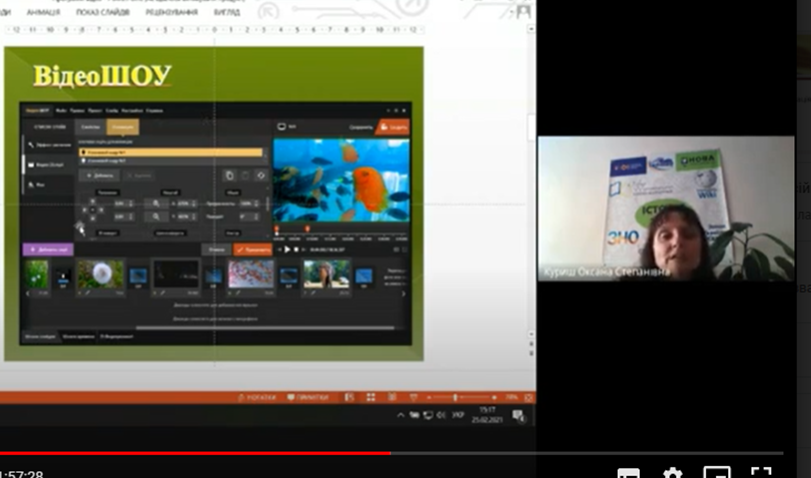Screen dimensions: 811x478
Task: Click the fish preview image on slide
Action: point(341,180)
